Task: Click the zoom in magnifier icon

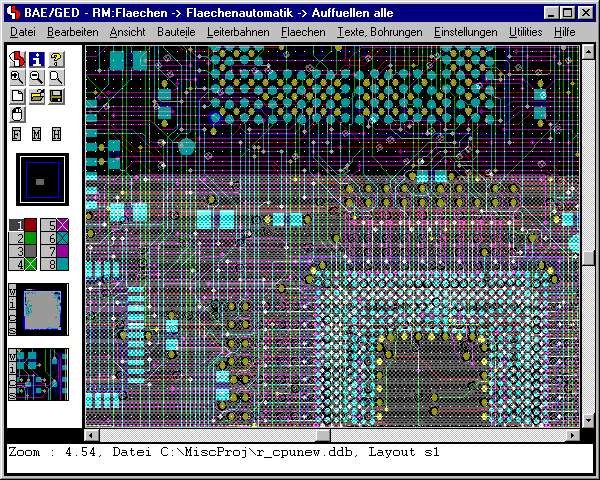Action: (x=17, y=77)
